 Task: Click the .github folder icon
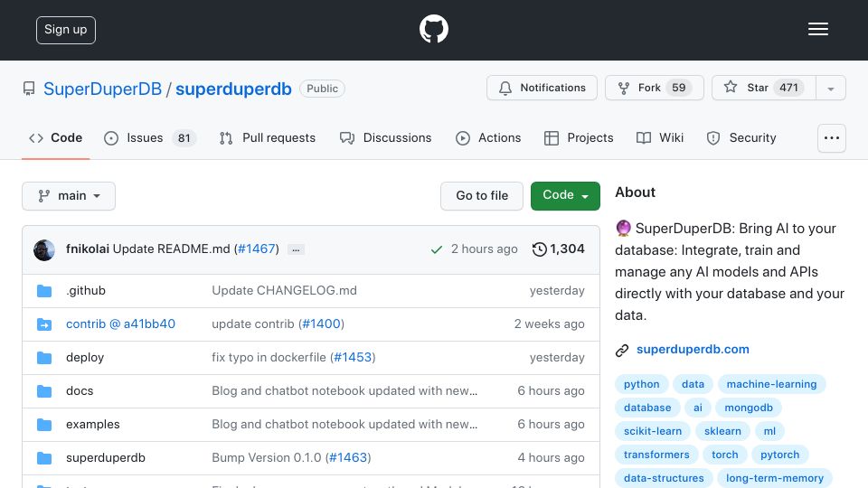tap(44, 291)
